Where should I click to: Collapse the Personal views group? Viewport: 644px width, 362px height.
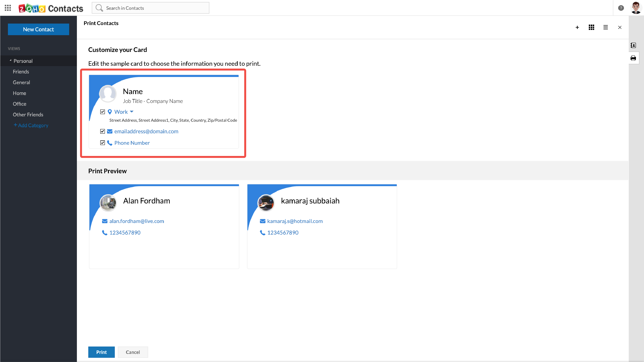10,61
